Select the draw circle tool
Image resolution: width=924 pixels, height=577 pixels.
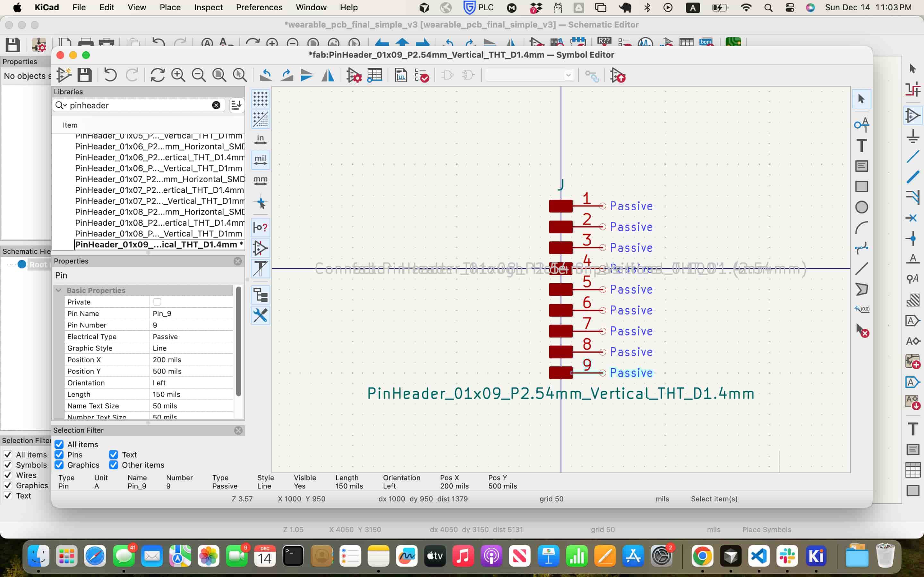click(861, 207)
